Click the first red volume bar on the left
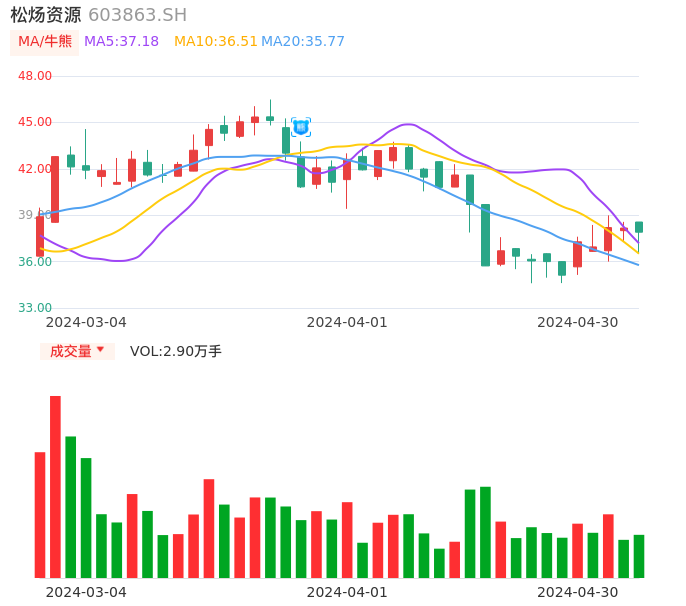This screenshot has width=686, height=606. tap(40, 515)
